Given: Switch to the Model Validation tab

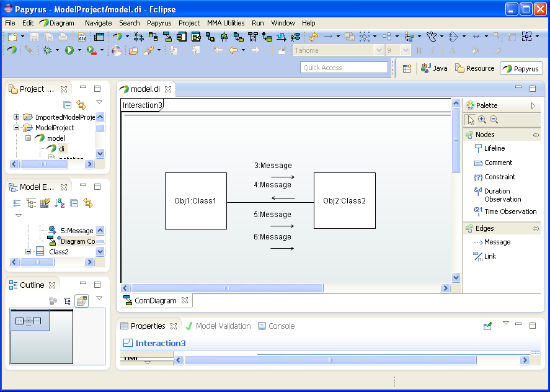Looking at the screenshot, I should [x=218, y=326].
